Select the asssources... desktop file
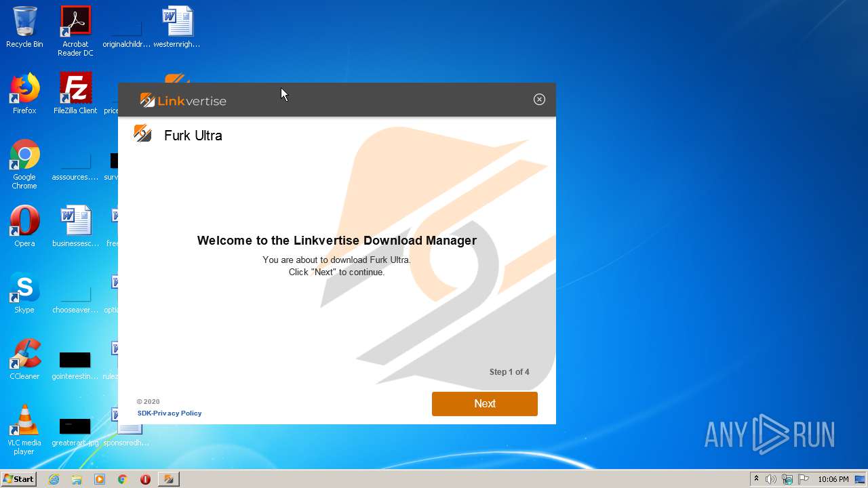The image size is (868, 488). click(75, 167)
